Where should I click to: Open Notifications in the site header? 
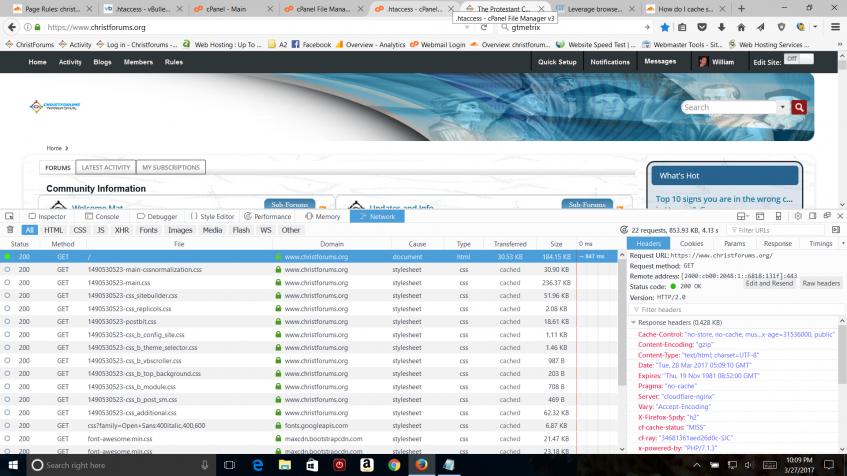point(610,62)
